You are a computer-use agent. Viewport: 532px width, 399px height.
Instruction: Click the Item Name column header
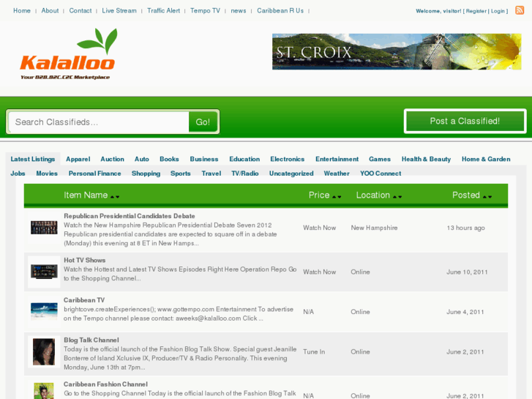[x=86, y=195]
